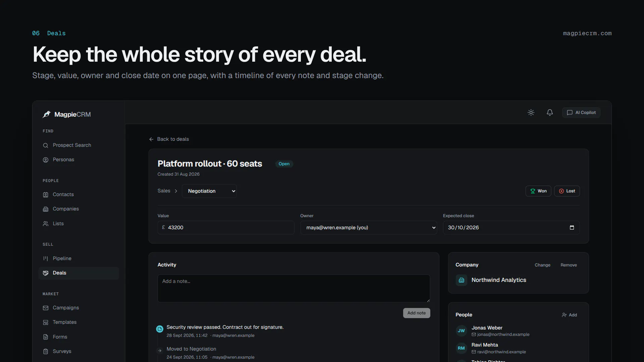
Task: Click the security review note icon
Action: point(160,329)
